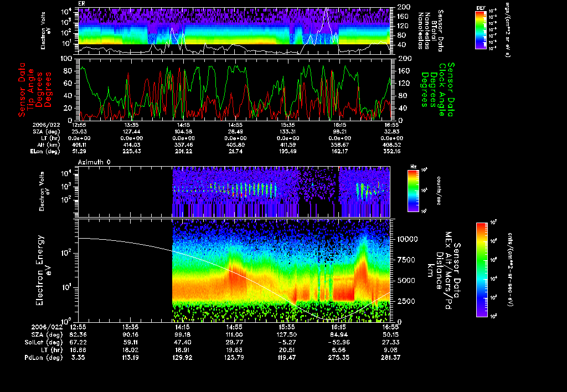
Task: Click the SZA value 111.00
Action: [234, 335]
